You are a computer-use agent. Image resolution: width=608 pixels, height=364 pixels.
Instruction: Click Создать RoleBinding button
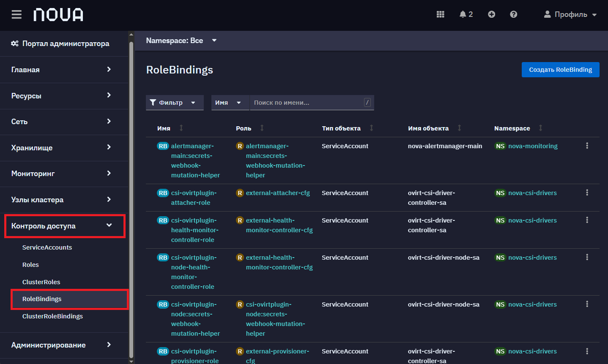560,70
